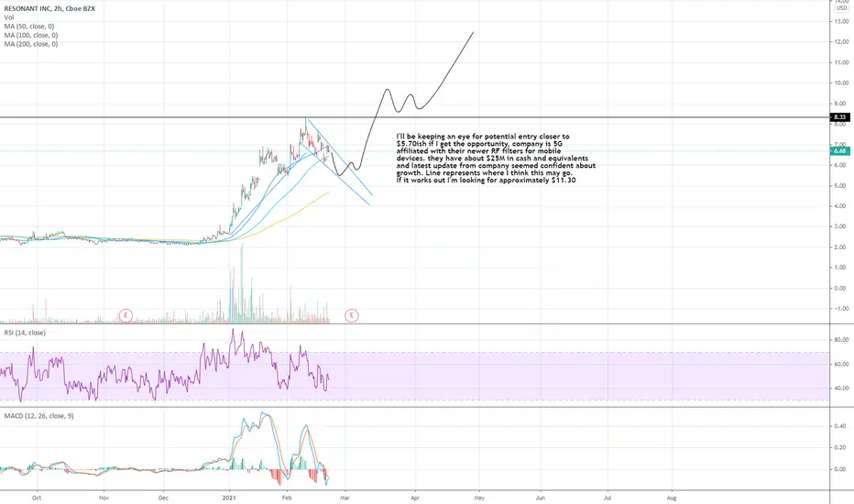The image size is (854, 504).
Task: Click the 5.00 price scale value
Action: tap(841, 186)
